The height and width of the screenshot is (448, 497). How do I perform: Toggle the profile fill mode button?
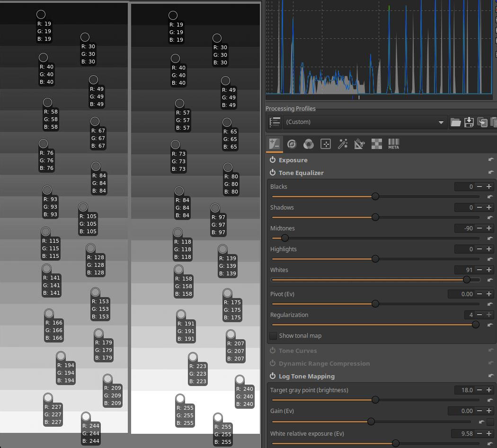point(275,122)
